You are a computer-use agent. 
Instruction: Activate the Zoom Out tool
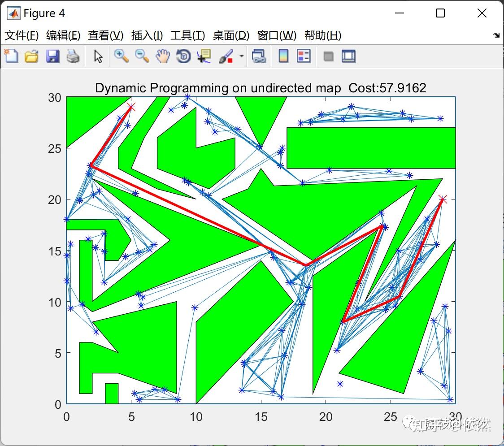(x=142, y=56)
